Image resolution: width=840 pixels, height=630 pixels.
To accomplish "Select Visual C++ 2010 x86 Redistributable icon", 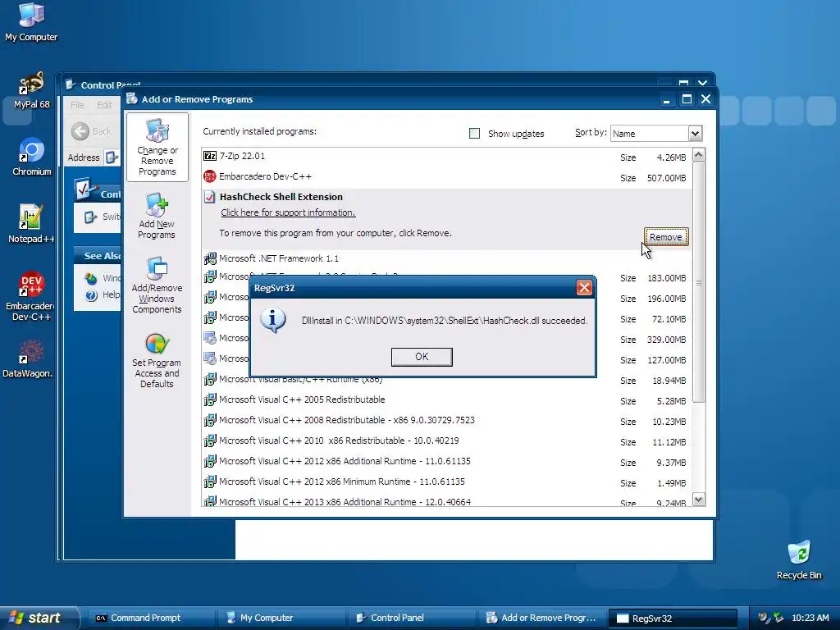I will click(210, 441).
